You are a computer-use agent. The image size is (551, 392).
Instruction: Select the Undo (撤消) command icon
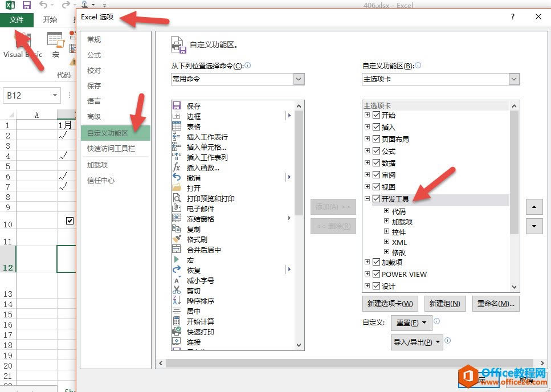click(177, 178)
